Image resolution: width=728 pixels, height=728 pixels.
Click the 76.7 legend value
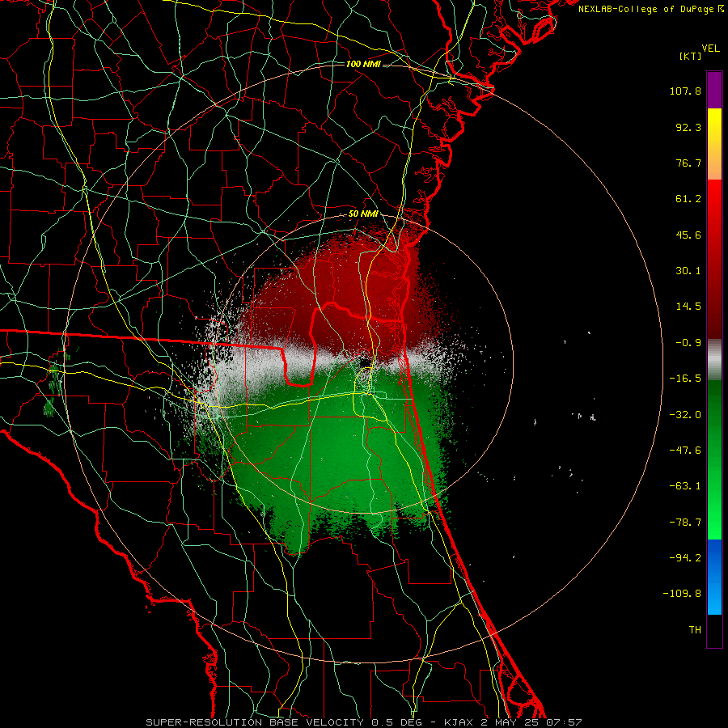[688, 163]
